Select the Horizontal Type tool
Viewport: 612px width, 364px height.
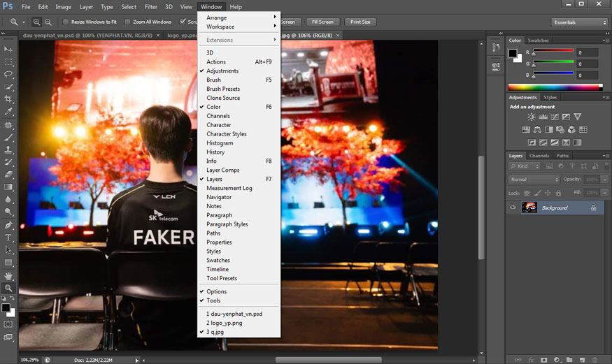click(x=8, y=238)
